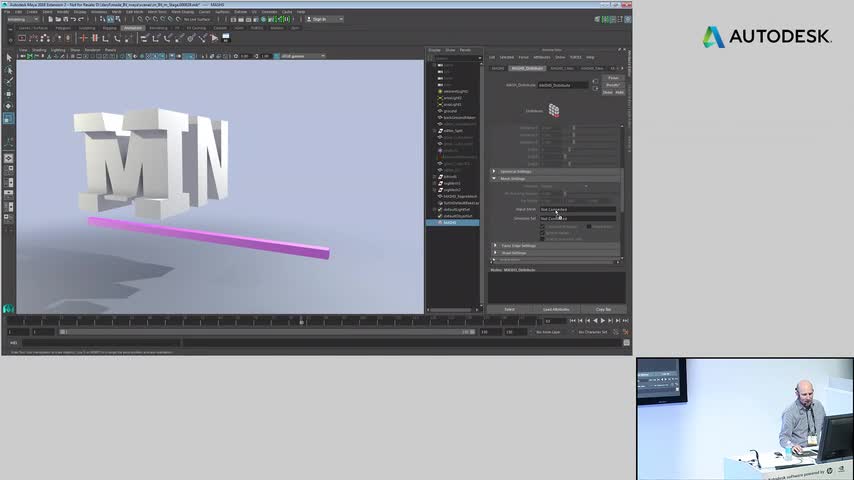Click the Select button in Attribute Editor
Screen dimensions: 854x480
pyautogui.click(x=509, y=309)
